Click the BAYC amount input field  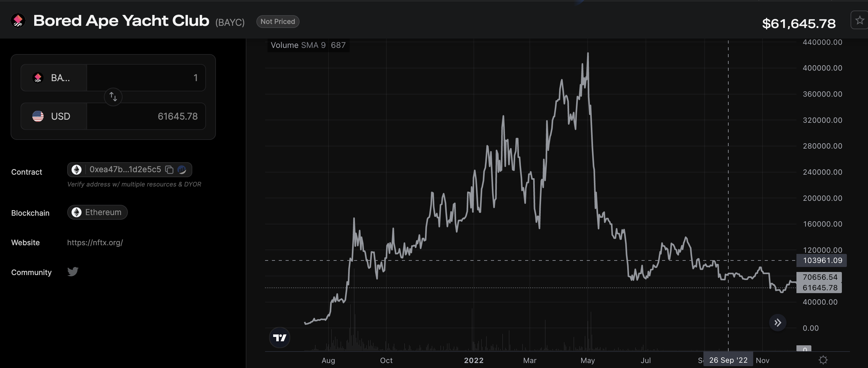click(x=146, y=78)
